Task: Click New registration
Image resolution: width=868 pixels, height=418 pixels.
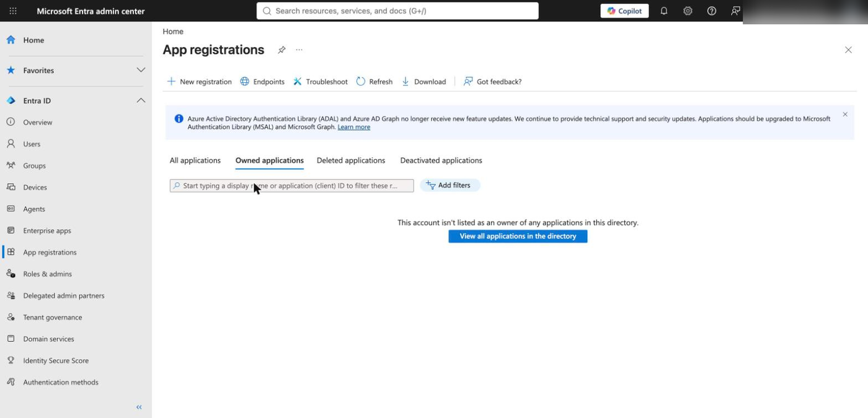Action: (200, 82)
